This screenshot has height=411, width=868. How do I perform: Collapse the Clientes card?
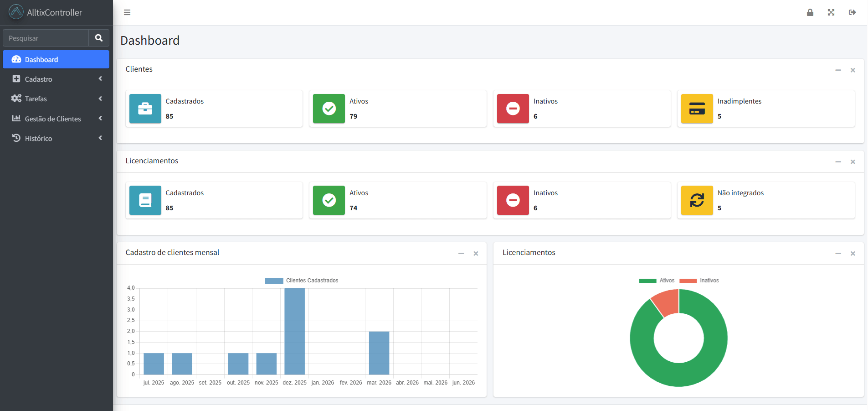pyautogui.click(x=838, y=70)
